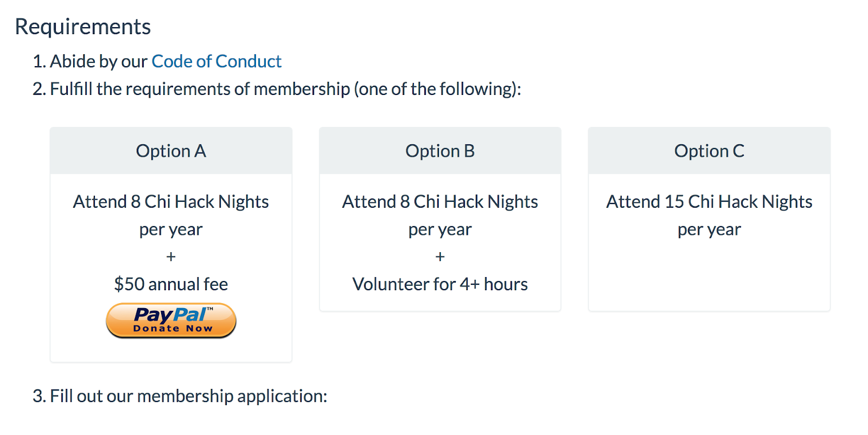Image resolution: width=868 pixels, height=435 pixels.
Task: Click the plus sign in Option A
Action: 171,257
